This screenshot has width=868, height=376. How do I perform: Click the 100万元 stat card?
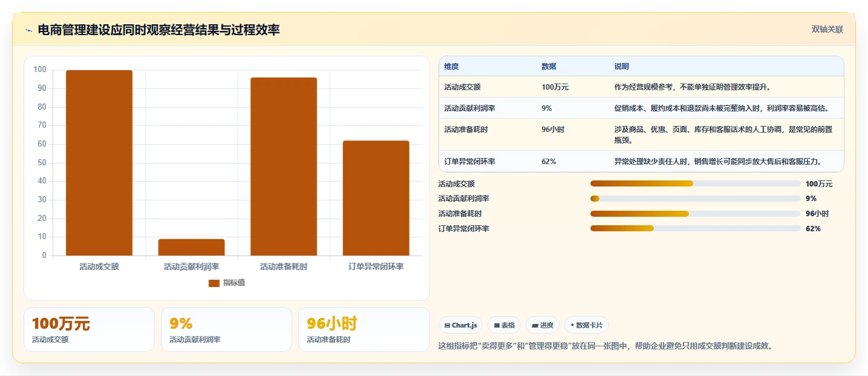pyautogui.click(x=89, y=329)
